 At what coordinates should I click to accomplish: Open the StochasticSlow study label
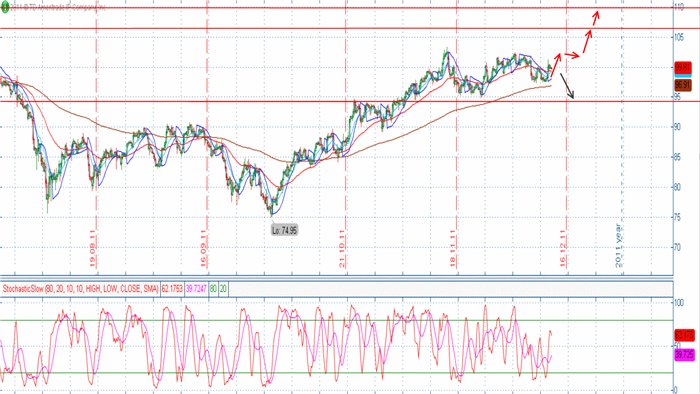(x=80, y=289)
